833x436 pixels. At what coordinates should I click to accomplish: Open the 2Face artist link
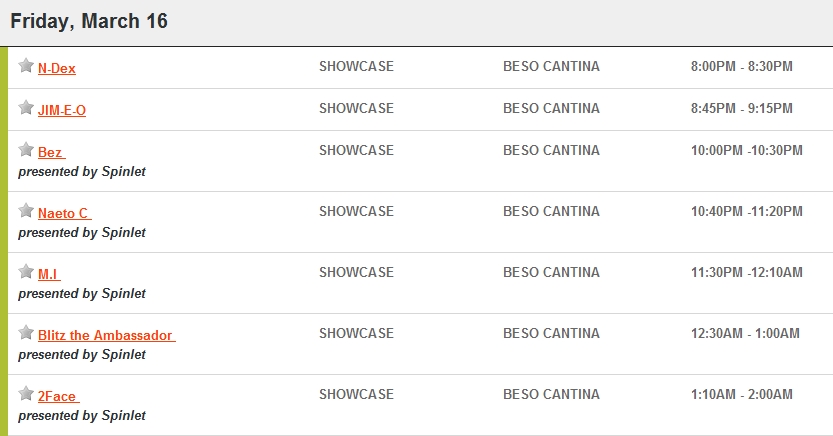58,397
